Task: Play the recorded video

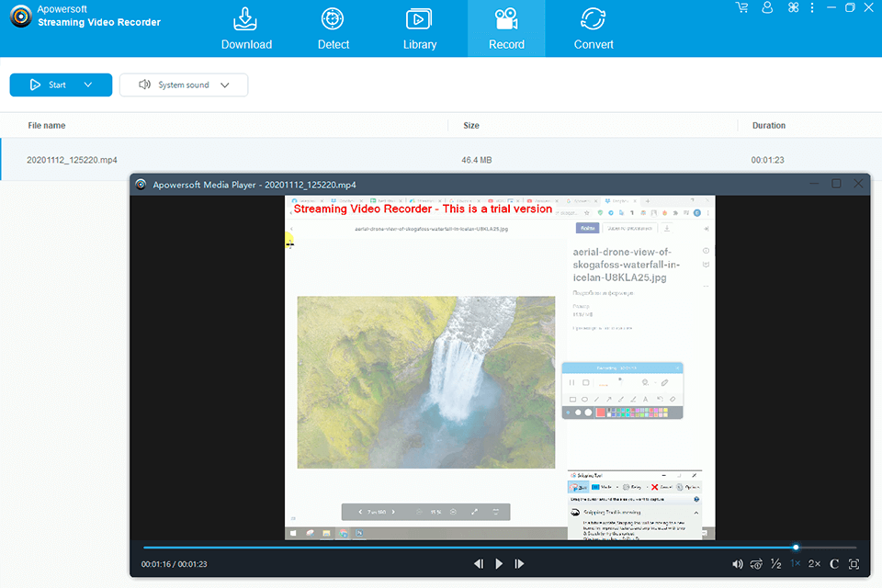Action: pos(499,563)
